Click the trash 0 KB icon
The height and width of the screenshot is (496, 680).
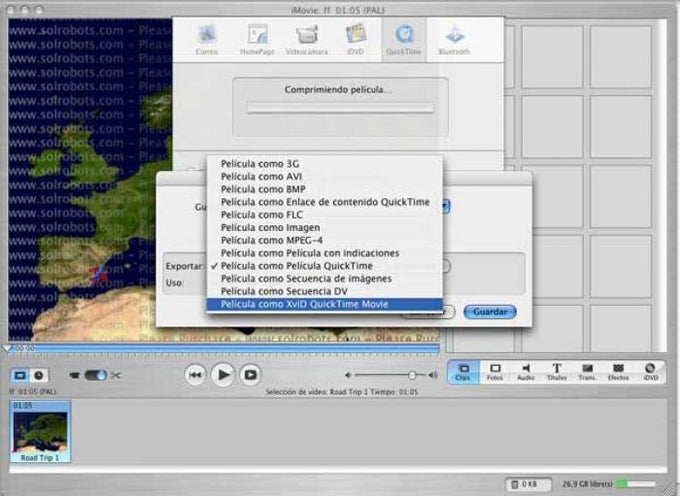tap(528, 484)
